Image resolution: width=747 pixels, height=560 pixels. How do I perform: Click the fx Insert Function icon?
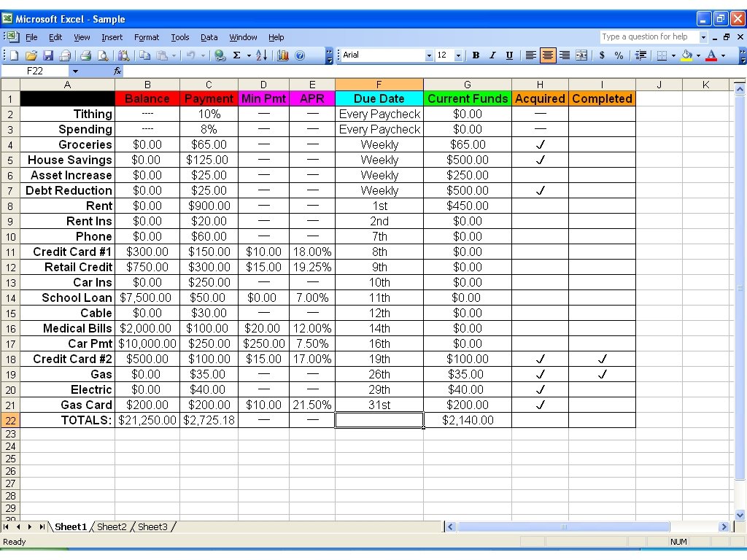coord(117,71)
